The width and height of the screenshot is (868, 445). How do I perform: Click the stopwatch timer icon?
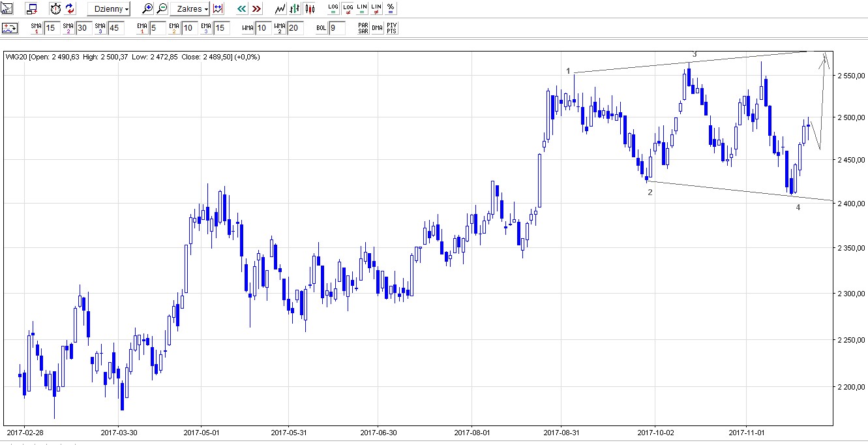pos(55,9)
